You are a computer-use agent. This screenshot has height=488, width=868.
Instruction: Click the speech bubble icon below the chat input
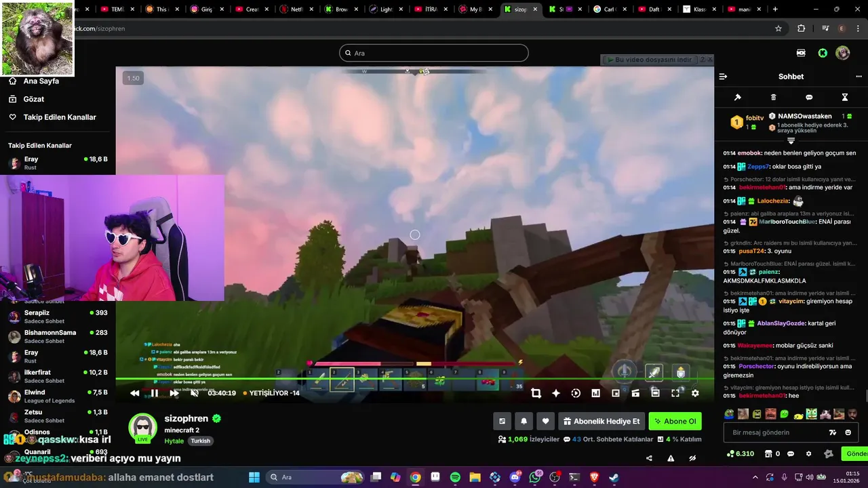[x=791, y=453]
